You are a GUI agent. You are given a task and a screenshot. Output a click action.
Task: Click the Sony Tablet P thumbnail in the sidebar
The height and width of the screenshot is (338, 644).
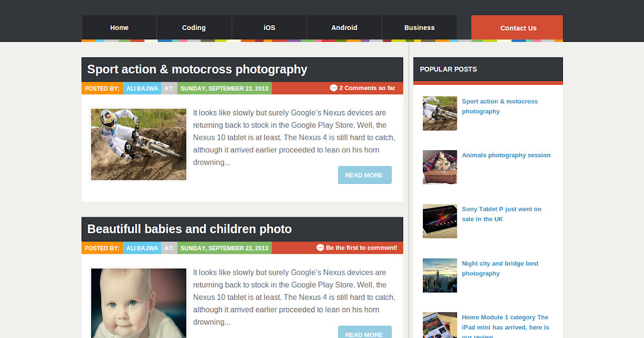(x=440, y=221)
